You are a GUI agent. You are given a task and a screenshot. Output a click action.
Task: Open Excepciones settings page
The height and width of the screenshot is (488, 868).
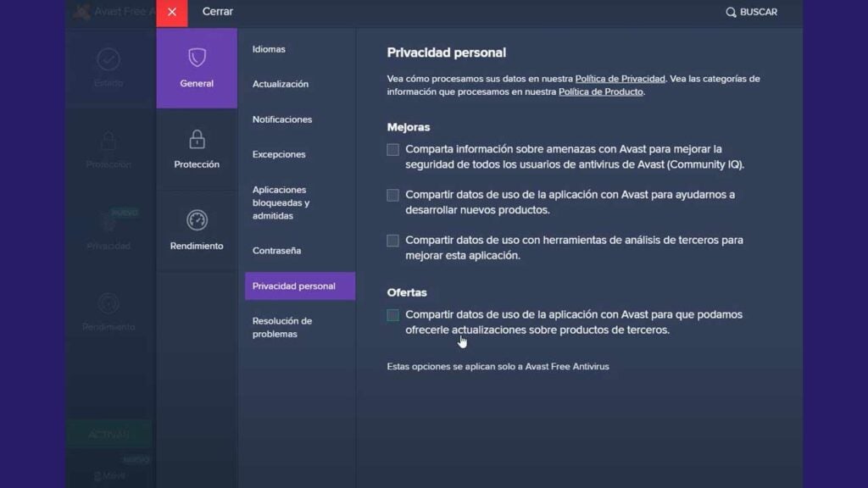coord(279,154)
